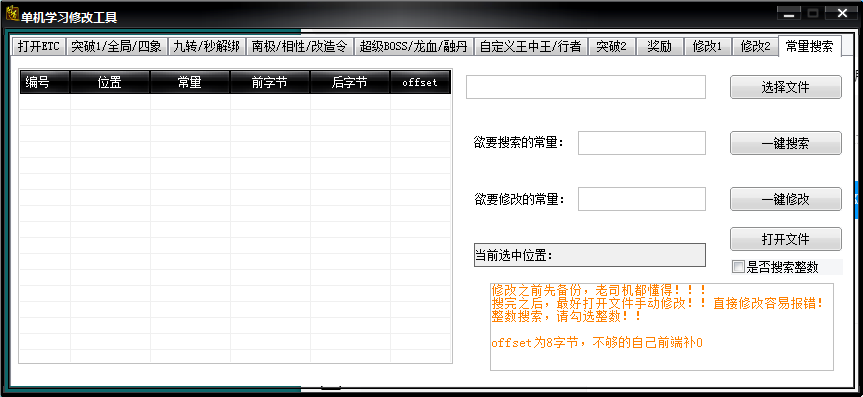Click the '修改之前先备份' note line
Image resolution: width=863 pixels, height=397 pixels.
tap(599, 290)
